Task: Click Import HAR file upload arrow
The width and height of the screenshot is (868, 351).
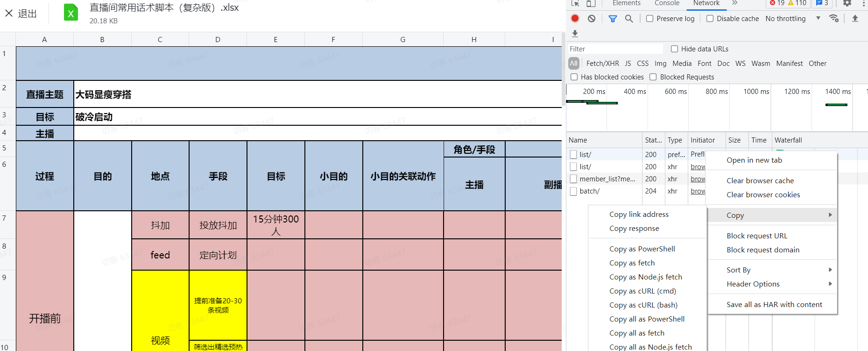Action: click(855, 18)
